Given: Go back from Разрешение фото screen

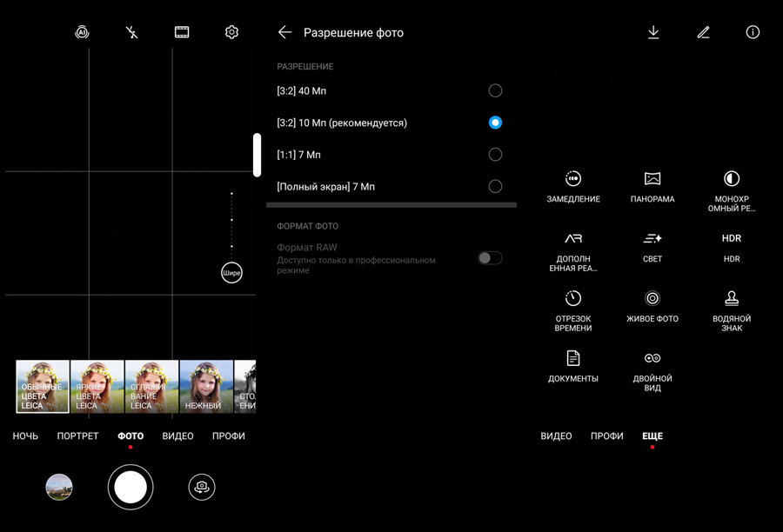Looking at the screenshot, I should (284, 32).
